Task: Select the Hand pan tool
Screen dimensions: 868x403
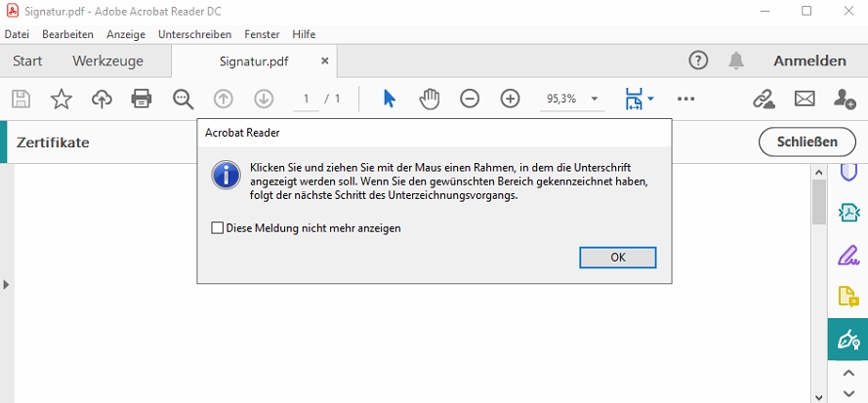Action: 430,100
